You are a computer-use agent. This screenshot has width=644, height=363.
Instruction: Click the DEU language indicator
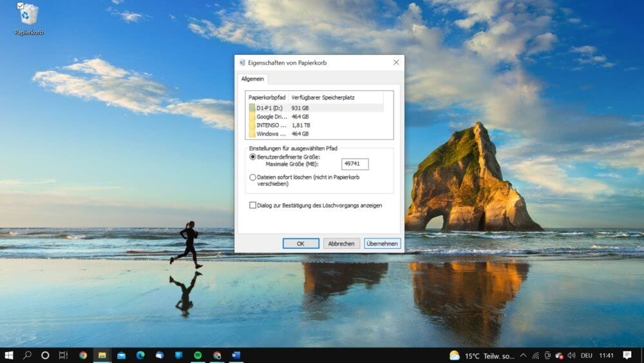click(x=587, y=356)
